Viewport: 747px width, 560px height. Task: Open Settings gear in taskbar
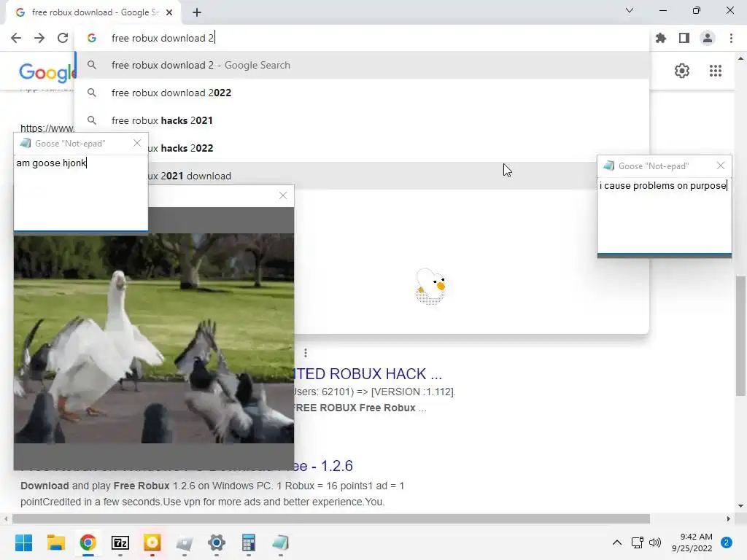tap(216, 542)
